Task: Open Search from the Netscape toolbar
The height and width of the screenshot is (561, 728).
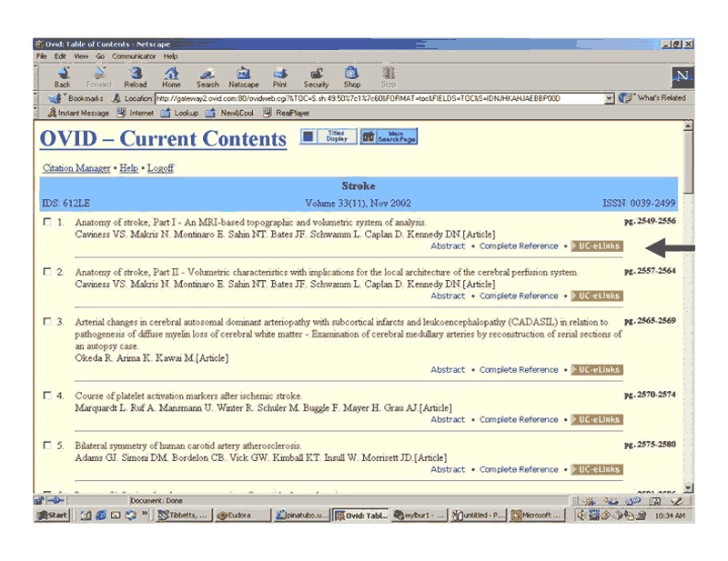Action: coord(207,77)
